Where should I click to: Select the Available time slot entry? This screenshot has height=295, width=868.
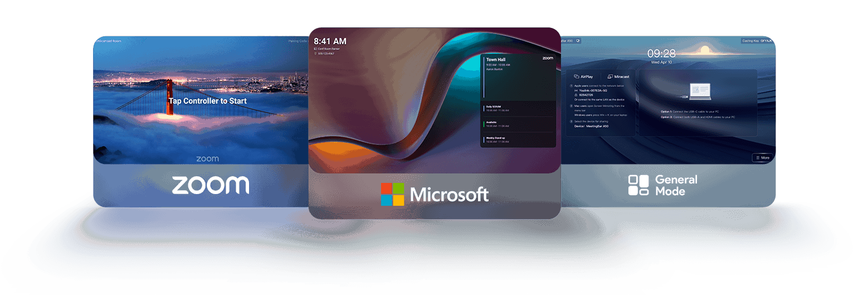click(518, 124)
